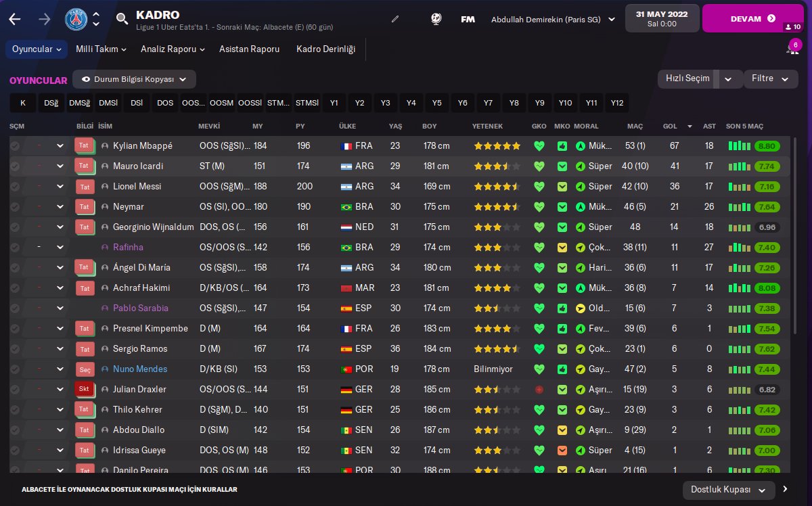Select the DOS position slot button
Screen dimensions: 812x506
(x=165, y=103)
